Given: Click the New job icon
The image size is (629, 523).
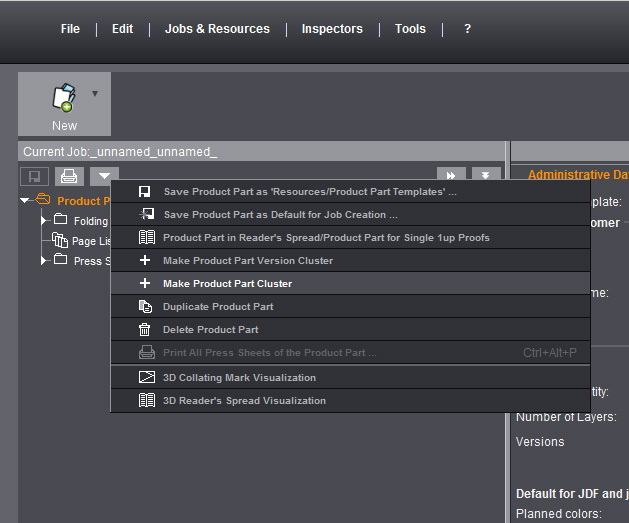Looking at the screenshot, I should [x=64, y=97].
